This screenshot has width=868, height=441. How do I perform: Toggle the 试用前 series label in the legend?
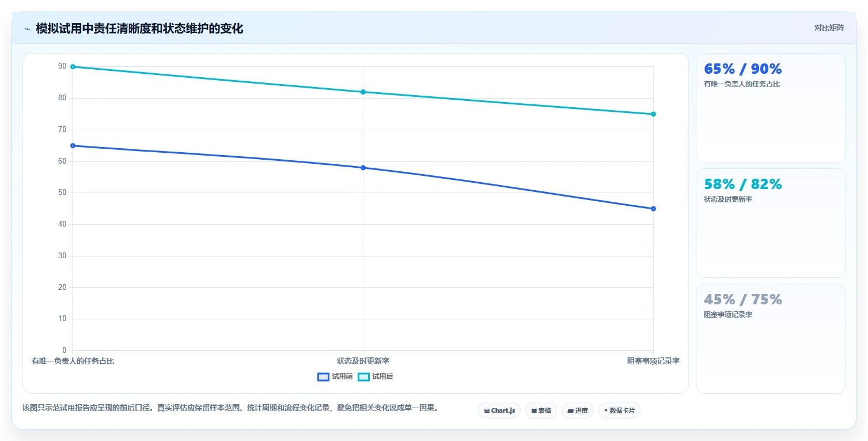click(342, 376)
